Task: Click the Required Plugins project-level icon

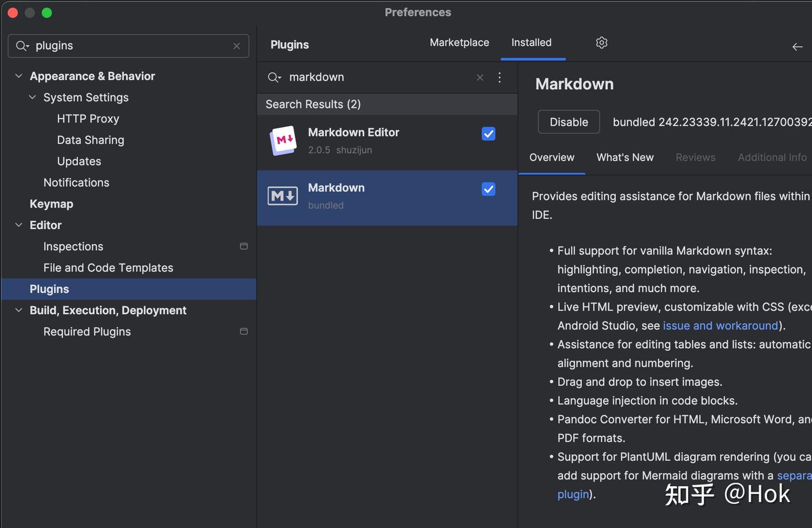Action: (244, 332)
